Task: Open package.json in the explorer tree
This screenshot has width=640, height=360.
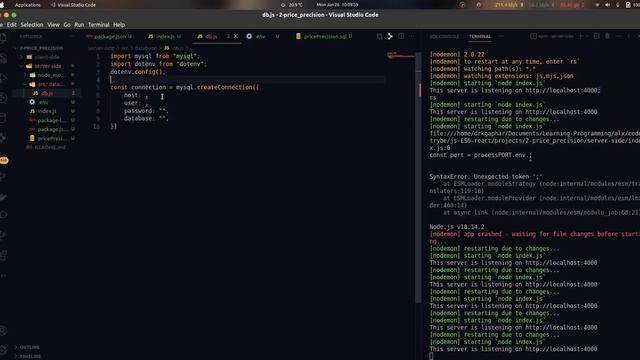Action: point(51,129)
